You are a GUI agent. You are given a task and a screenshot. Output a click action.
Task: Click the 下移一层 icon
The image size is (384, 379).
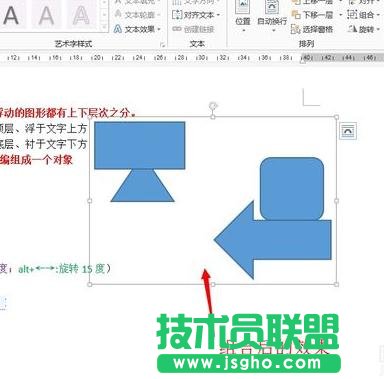tap(296, 15)
